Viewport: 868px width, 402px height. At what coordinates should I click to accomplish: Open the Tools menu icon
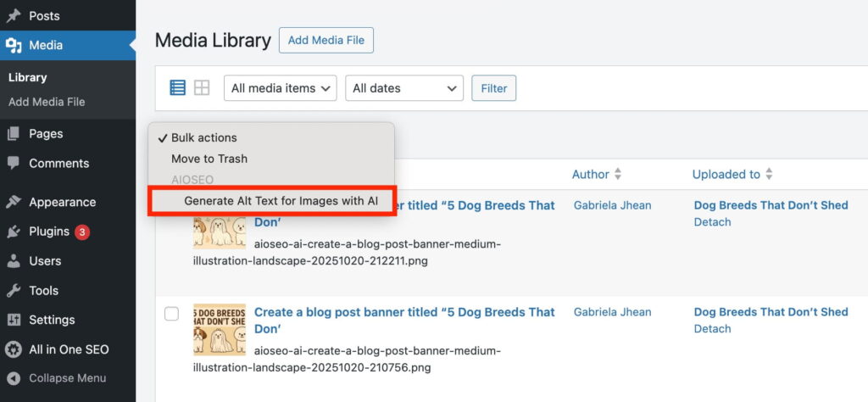[14, 291]
